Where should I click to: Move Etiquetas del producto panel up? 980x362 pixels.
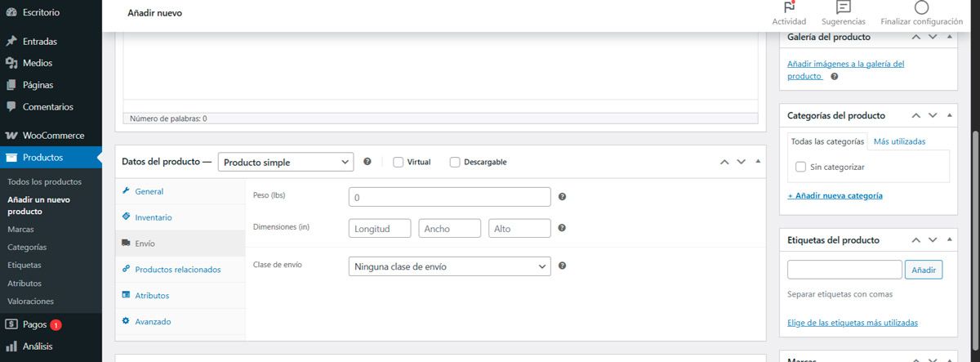tap(916, 240)
